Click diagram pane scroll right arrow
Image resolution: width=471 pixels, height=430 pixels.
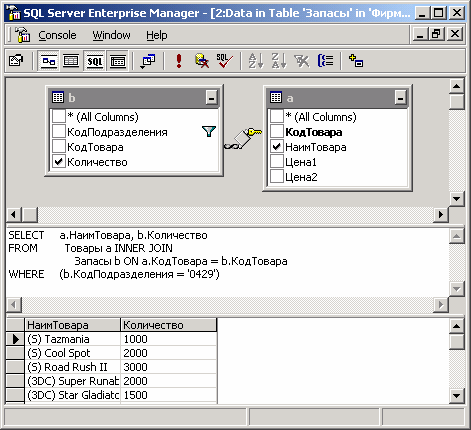pos(441,214)
